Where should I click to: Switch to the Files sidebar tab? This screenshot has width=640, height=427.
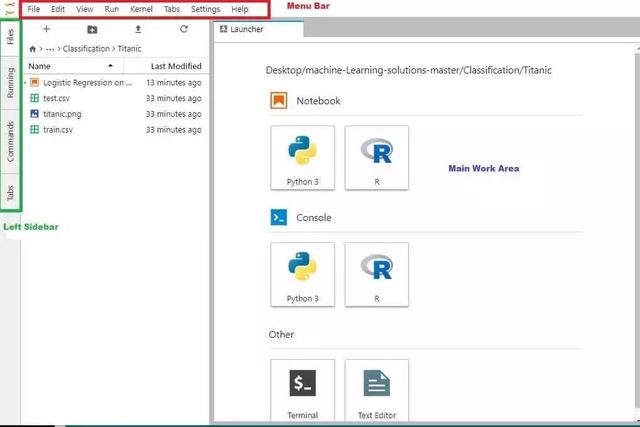[x=10, y=37]
